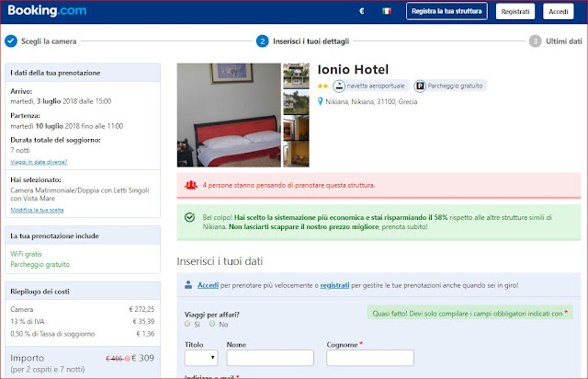Viewport: 588px width, 379px height.
Task: Open Viaggi in date diverse link
Action: [x=39, y=162]
